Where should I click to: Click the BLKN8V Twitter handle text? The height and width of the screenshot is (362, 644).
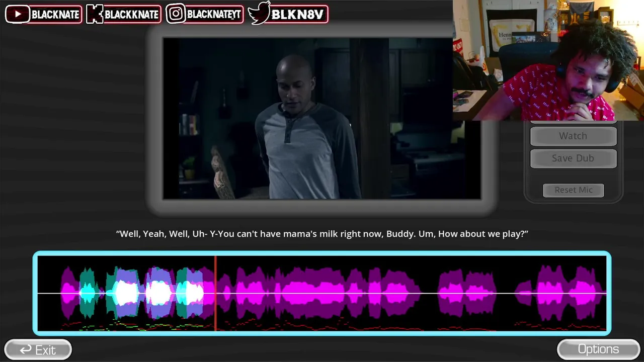[297, 15]
